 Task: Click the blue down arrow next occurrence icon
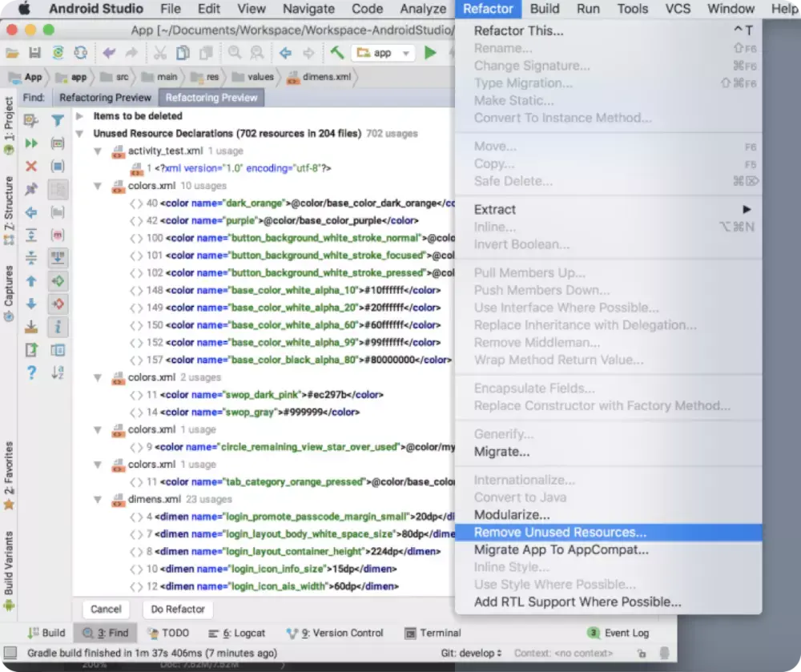(x=31, y=304)
